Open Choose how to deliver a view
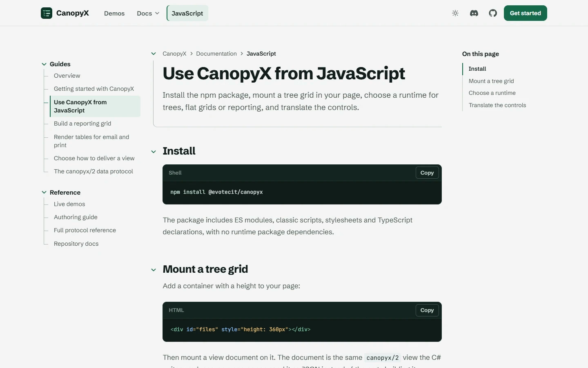The height and width of the screenshot is (368, 588). pyautogui.click(x=94, y=158)
